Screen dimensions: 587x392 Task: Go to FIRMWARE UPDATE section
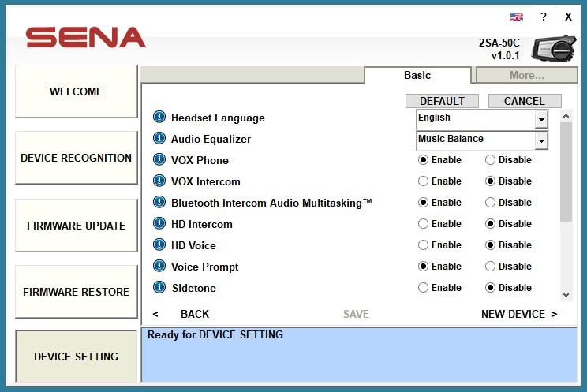point(76,226)
